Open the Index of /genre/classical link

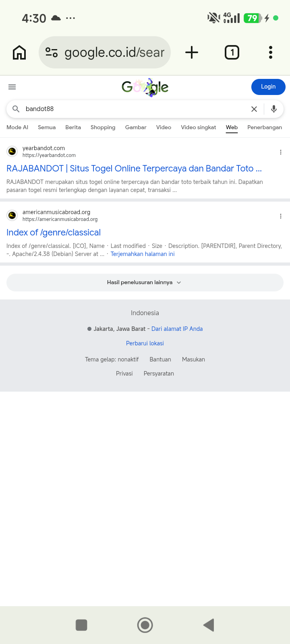(x=54, y=233)
